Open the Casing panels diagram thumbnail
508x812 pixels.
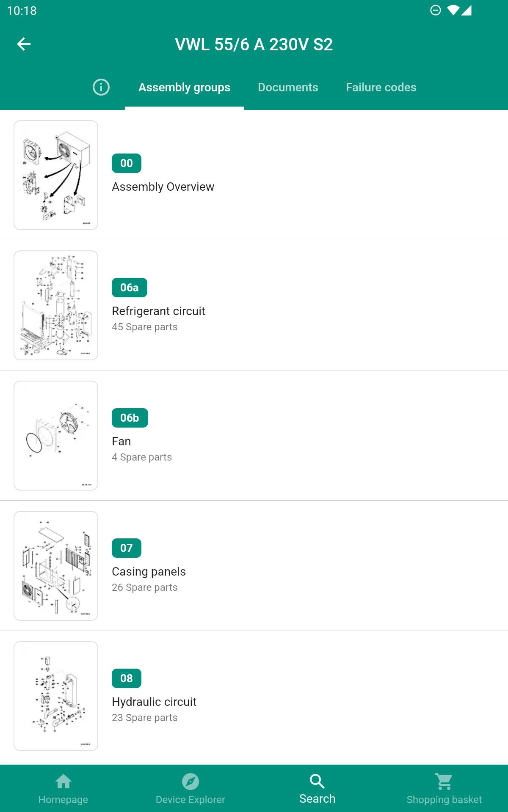coord(56,566)
